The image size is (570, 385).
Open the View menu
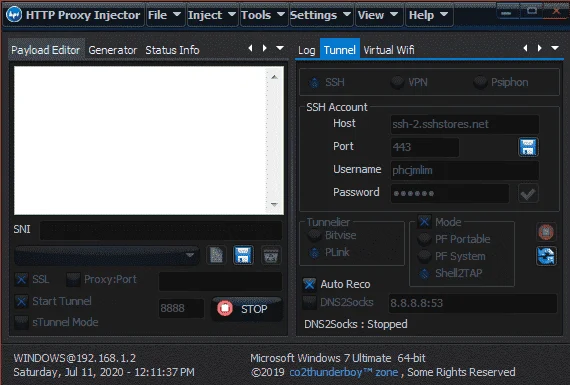coord(379,15)
